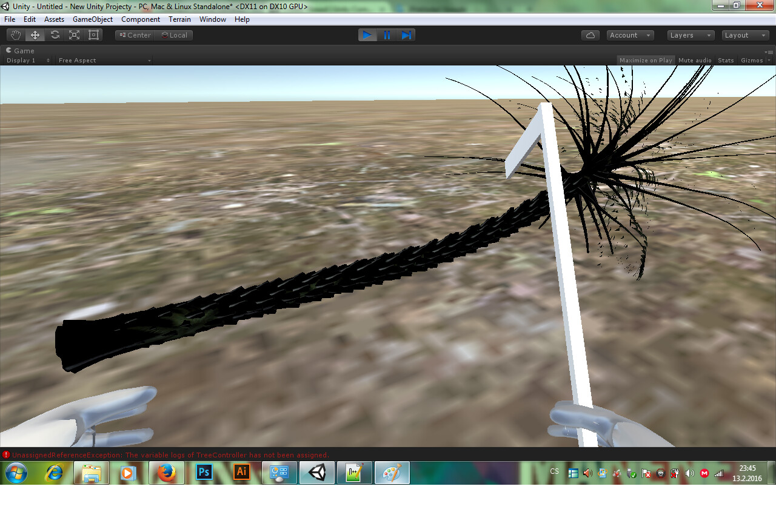Select the Move tool
776x532 pixels.
tap(35, 35)
